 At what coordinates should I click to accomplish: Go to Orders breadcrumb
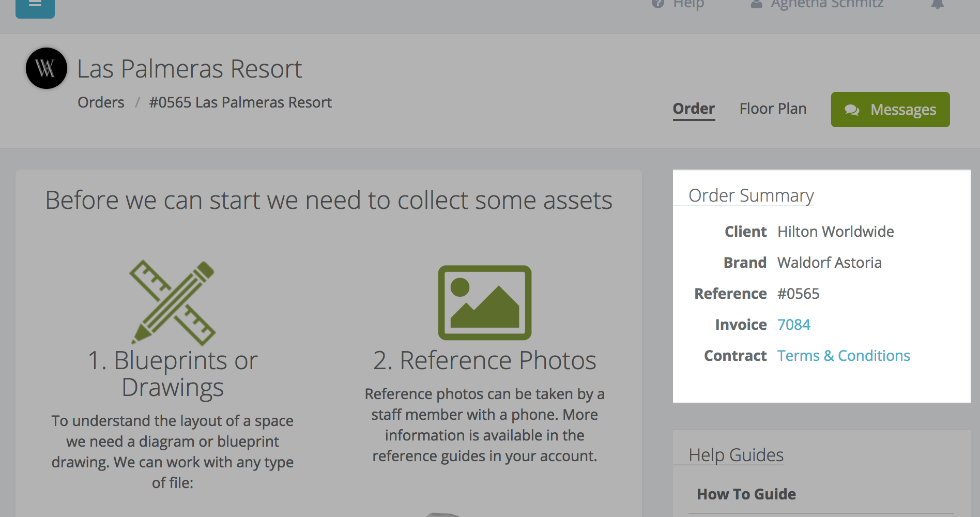(x=101, y=102)
